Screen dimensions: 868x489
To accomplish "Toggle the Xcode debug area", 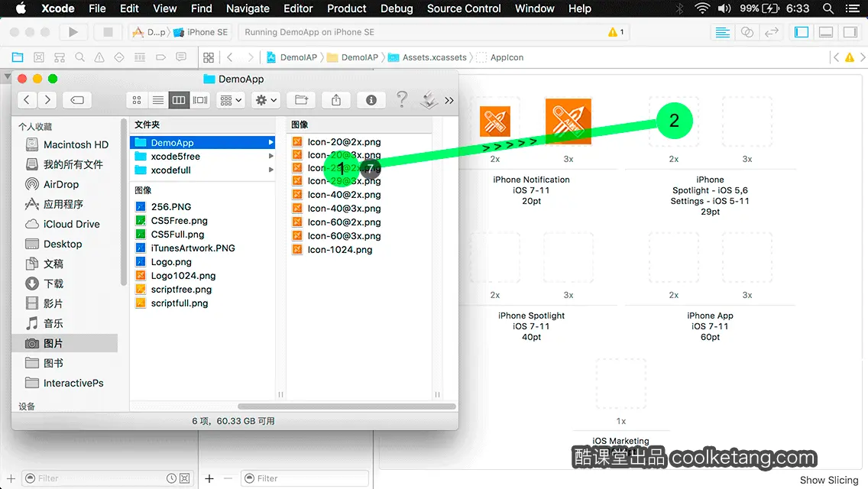I will (826, 32).
